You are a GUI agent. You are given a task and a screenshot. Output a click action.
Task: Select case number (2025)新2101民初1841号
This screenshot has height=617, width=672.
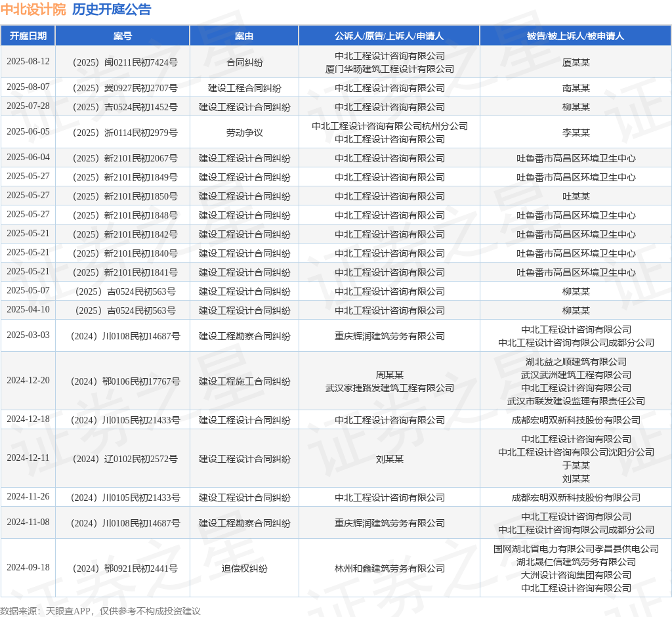123,272
